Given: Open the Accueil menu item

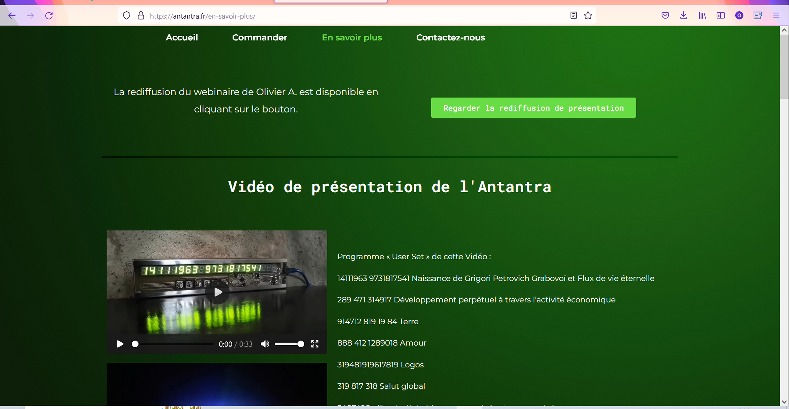Looking at the screenshot, I should pos(182,37).
